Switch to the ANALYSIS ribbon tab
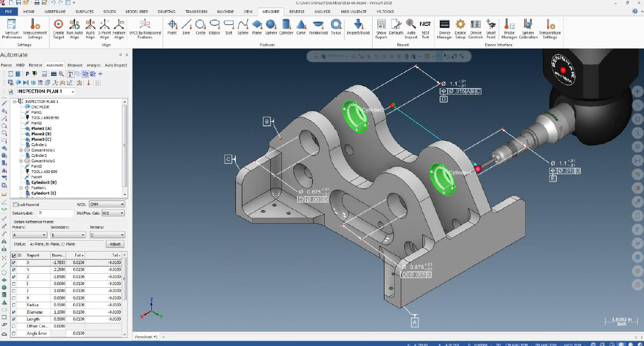The width and height of the screenshot is (644, 346). 322,11
